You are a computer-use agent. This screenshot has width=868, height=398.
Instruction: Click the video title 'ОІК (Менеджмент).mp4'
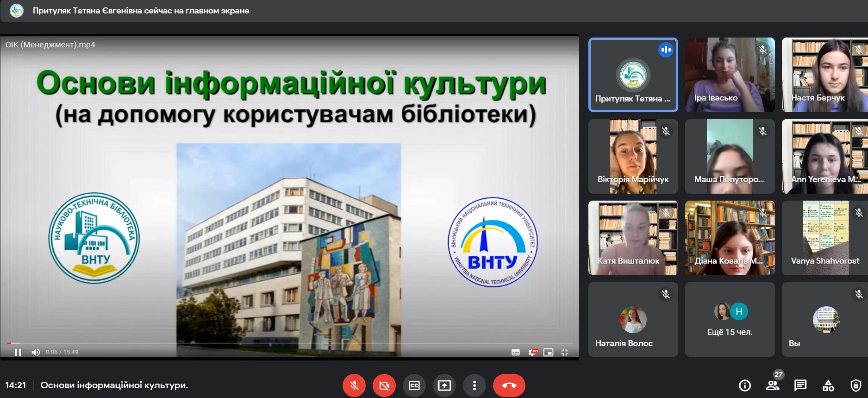tap(50, 45)
